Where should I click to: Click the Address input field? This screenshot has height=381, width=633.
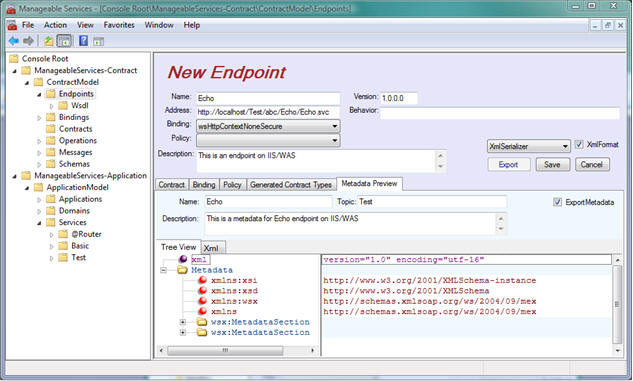(x=268, y=112)
